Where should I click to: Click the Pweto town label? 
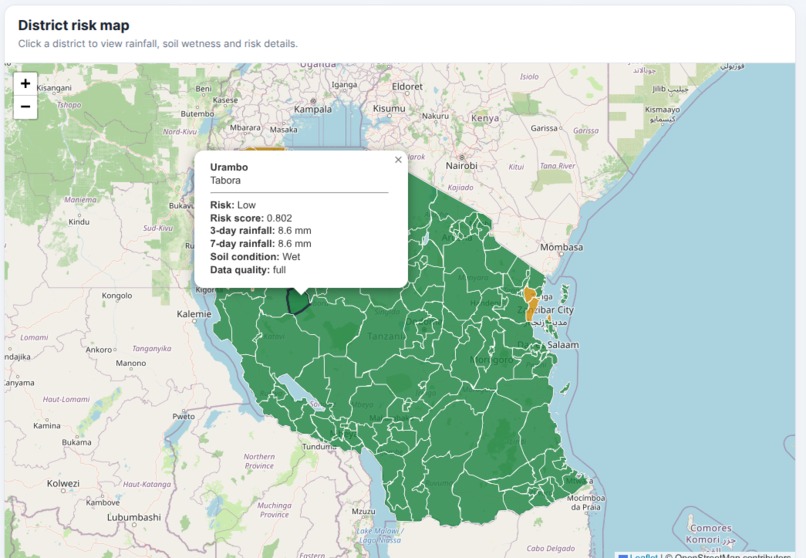(184, 417)
